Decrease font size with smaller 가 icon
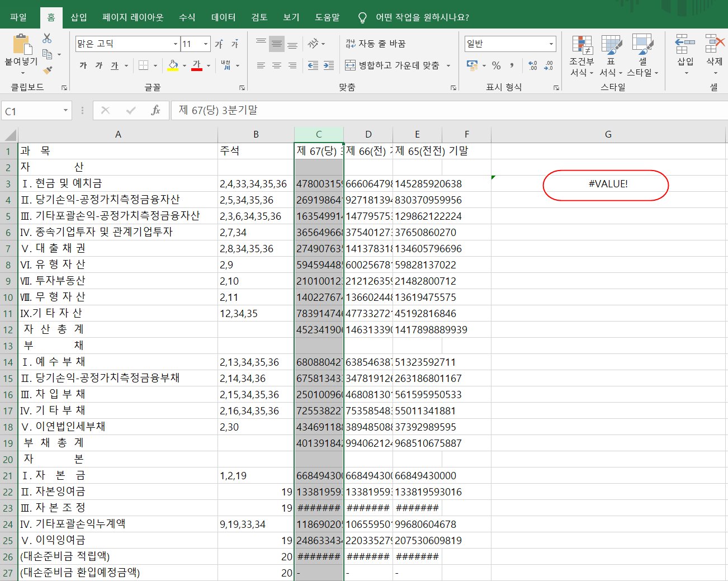The image size is (728, 581). tap(235, 44)
